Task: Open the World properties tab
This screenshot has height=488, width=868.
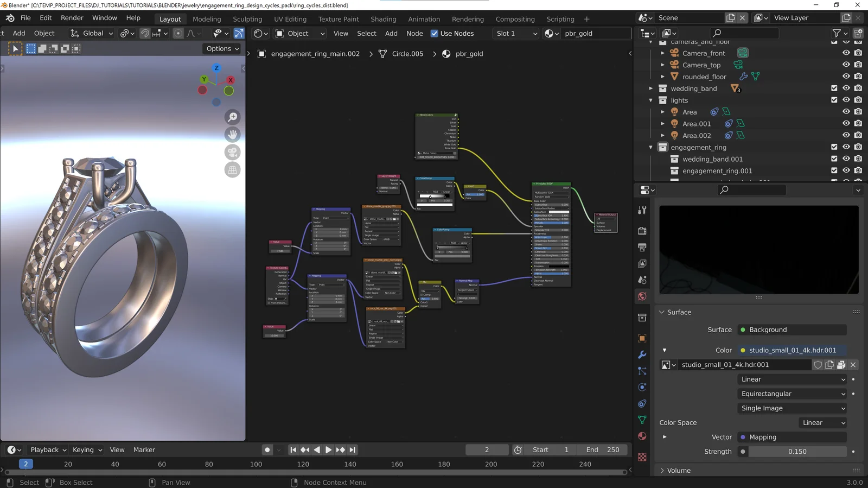Action: pyautogui.click(x=642, y=296)
